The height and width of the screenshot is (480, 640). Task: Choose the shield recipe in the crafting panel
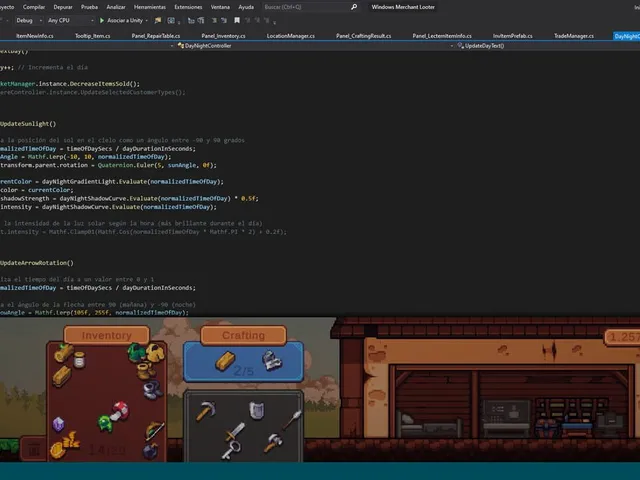pos(257,410)
